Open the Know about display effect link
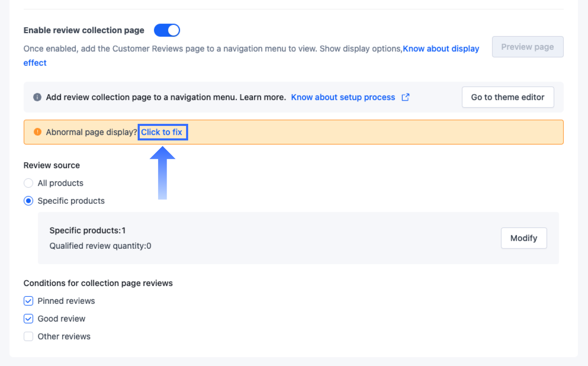This screenshot has width=588, height=366. tap(441, 49)
